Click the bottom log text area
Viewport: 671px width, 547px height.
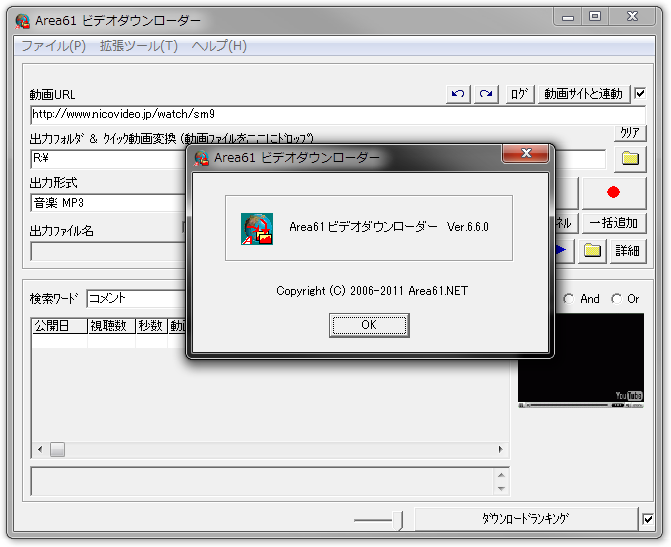tap(263, 482)
